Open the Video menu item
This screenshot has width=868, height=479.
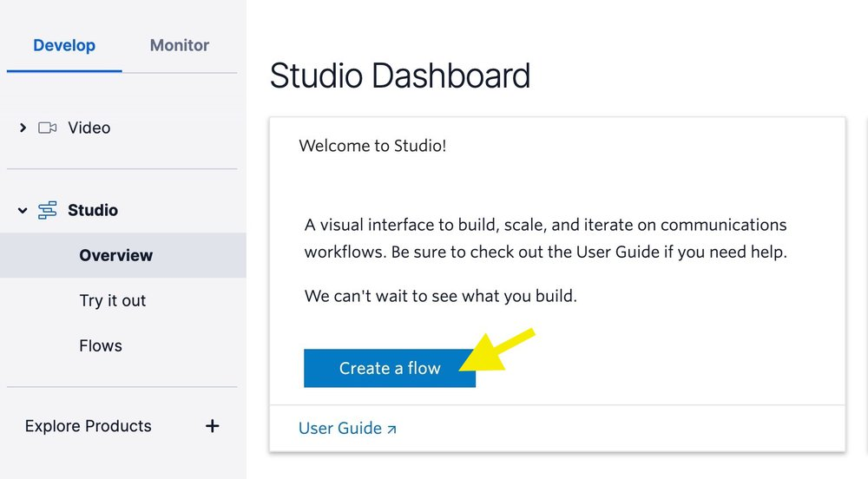pos(89,128)
